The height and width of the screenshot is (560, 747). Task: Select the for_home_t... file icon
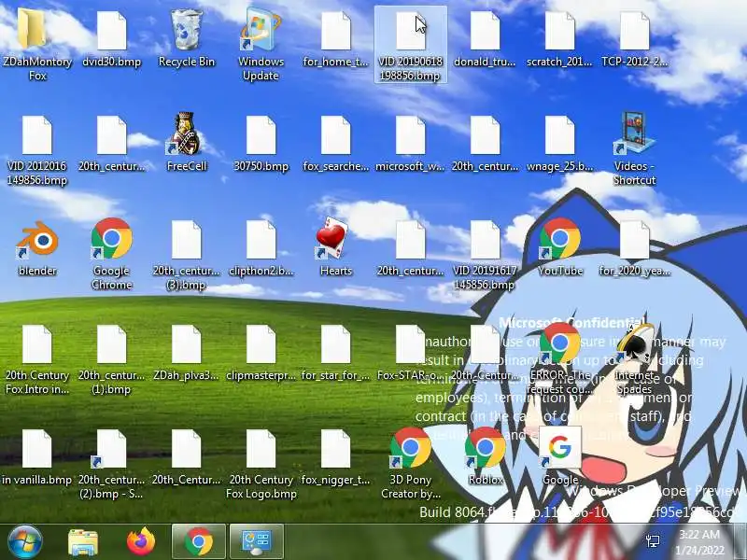tap(335, 39)
